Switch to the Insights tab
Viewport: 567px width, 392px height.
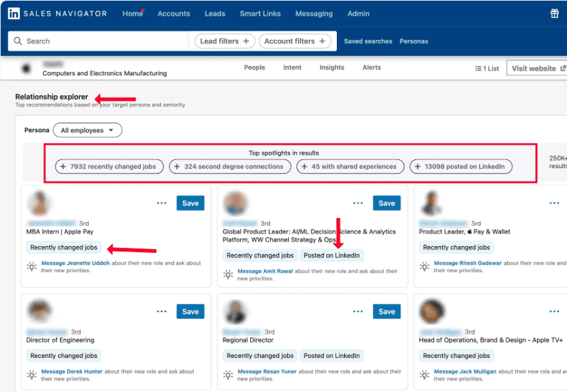332,67
